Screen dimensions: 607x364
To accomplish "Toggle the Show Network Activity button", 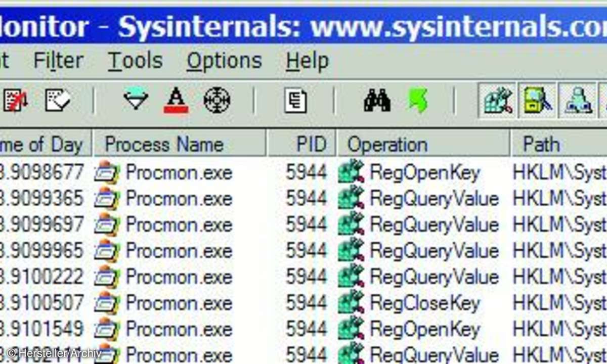I will click(x=577, y=100).
